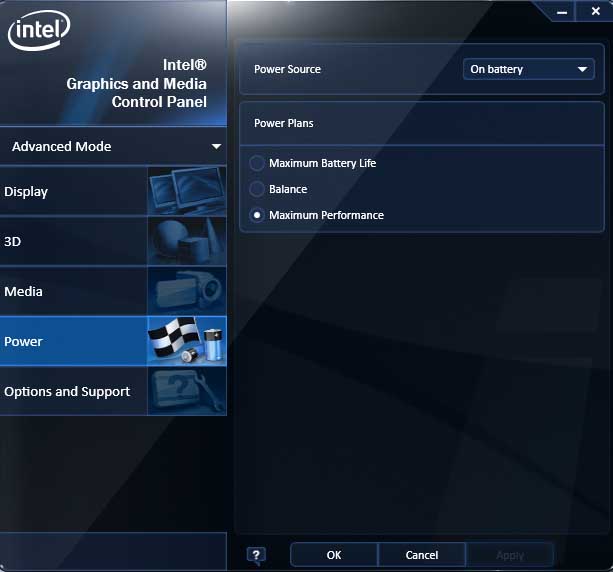Click the Power Source label

[x=287, y=69]
